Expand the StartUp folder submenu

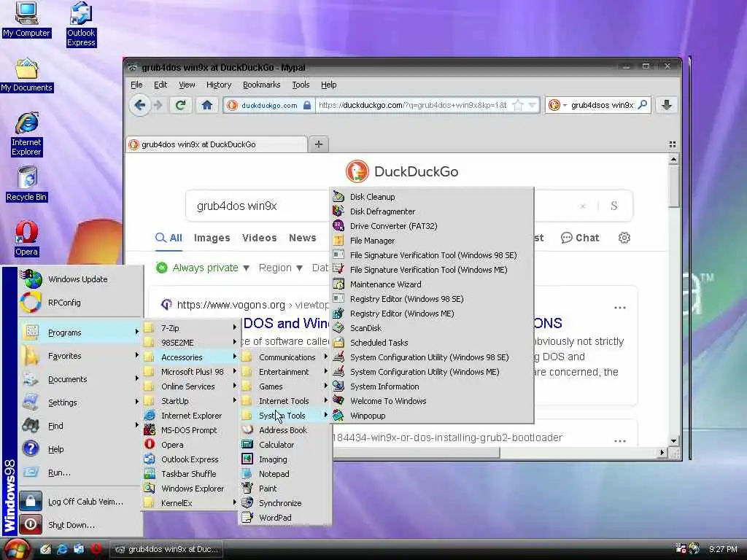click(x=190, y=401)
